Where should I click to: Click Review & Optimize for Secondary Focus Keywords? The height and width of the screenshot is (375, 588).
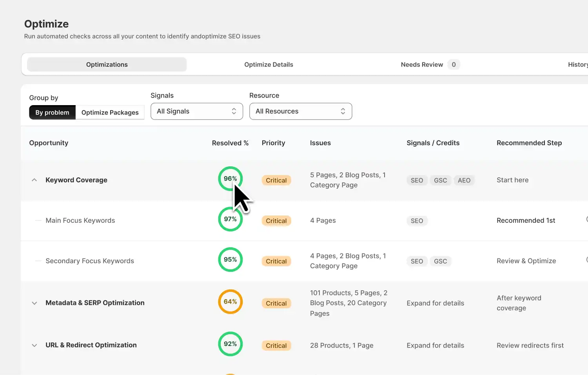526,261
